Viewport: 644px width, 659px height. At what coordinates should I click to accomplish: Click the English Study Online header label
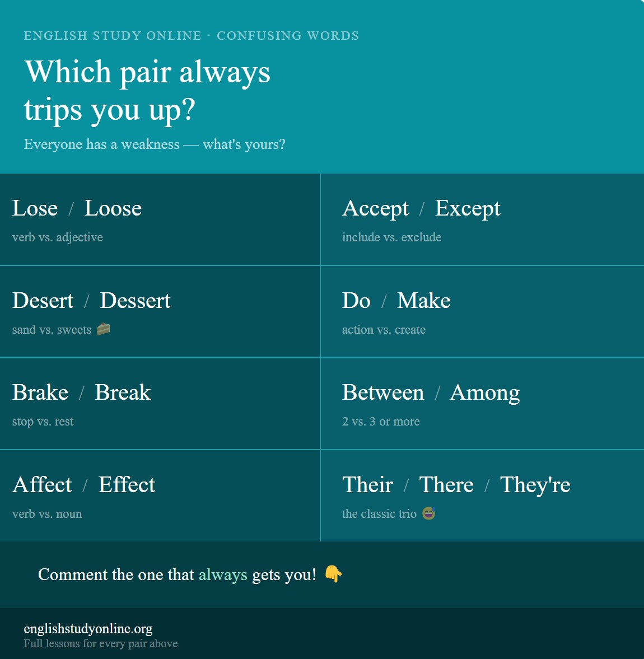192,35
